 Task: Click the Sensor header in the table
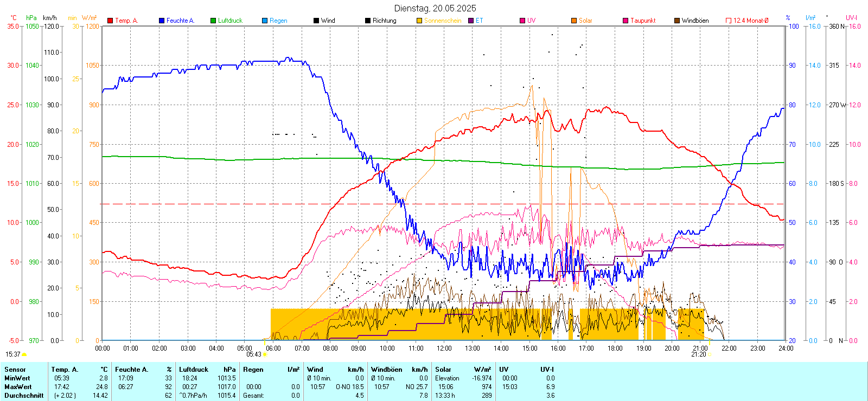(x=15, y=370)
